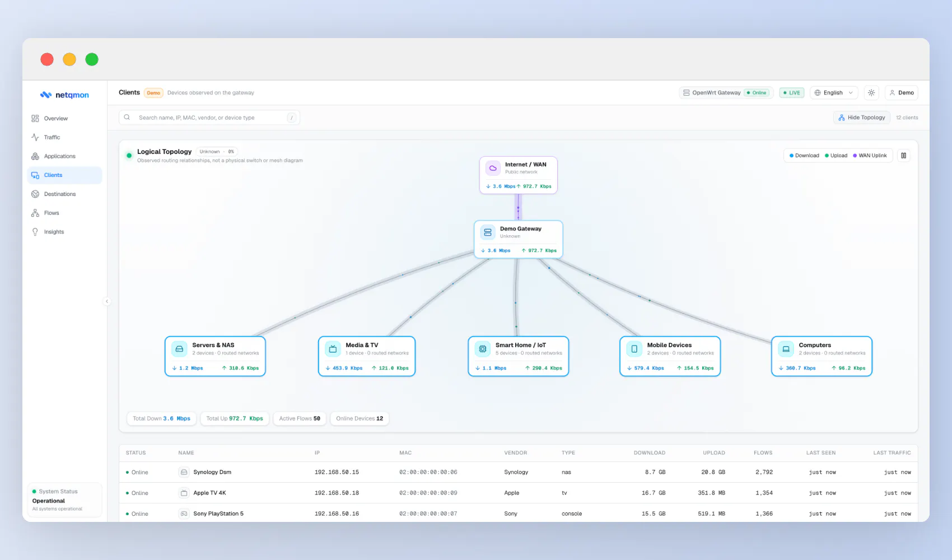Click IP address 192.168.50.15
The height and width of the screenshot is (560, 952).
coord(337,472)
